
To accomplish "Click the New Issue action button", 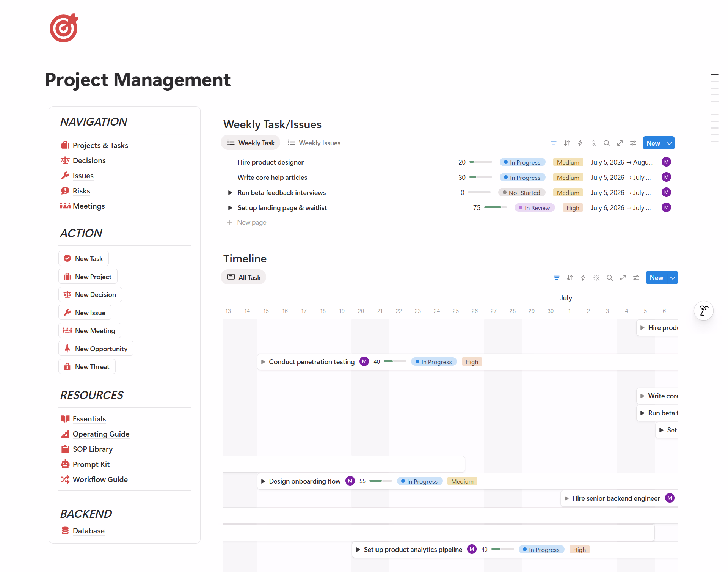I will coord(85,313).
